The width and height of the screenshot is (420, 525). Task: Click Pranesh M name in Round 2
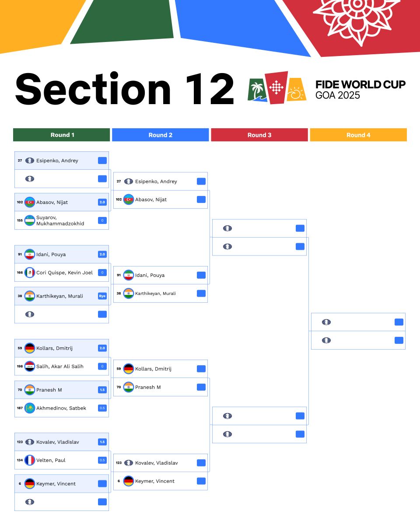click(x=148, y=387)
